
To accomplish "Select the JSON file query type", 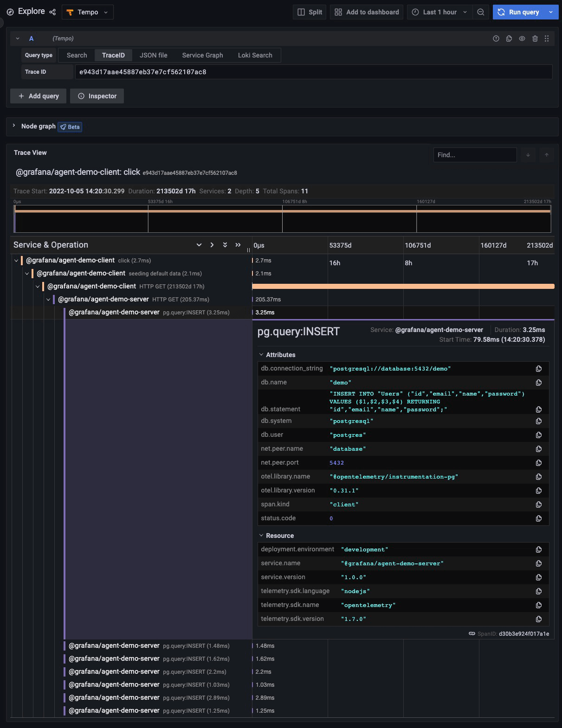I will 154,55.
